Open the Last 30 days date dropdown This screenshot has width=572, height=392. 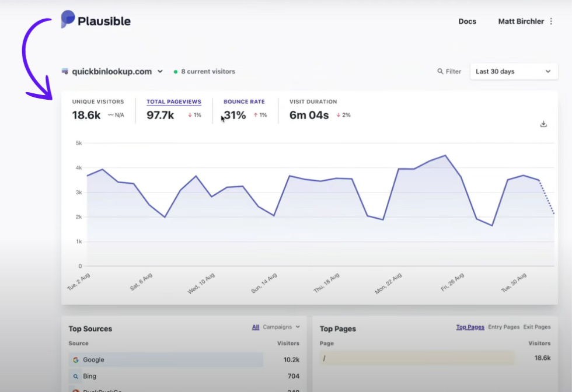514,71
